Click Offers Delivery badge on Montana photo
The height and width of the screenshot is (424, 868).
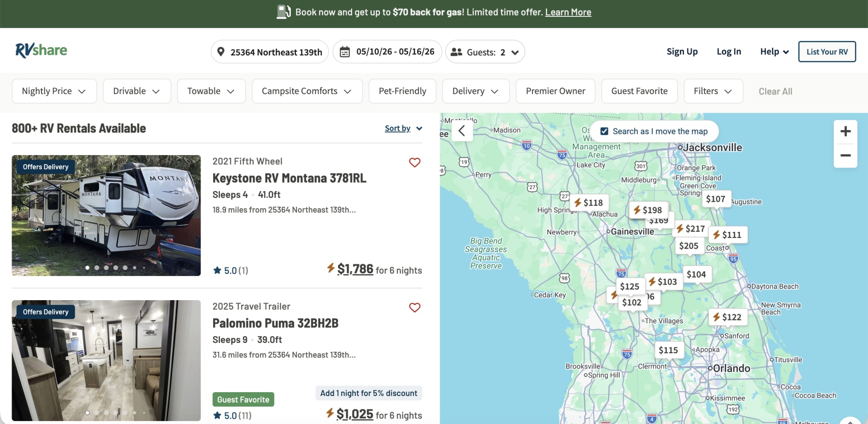(x=46, y=167)
